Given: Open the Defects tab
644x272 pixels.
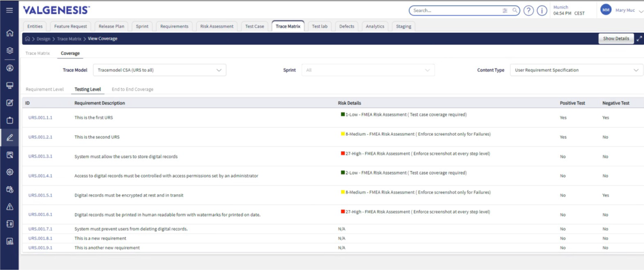Looking at the screenshot, I should (x=347, y=26).
